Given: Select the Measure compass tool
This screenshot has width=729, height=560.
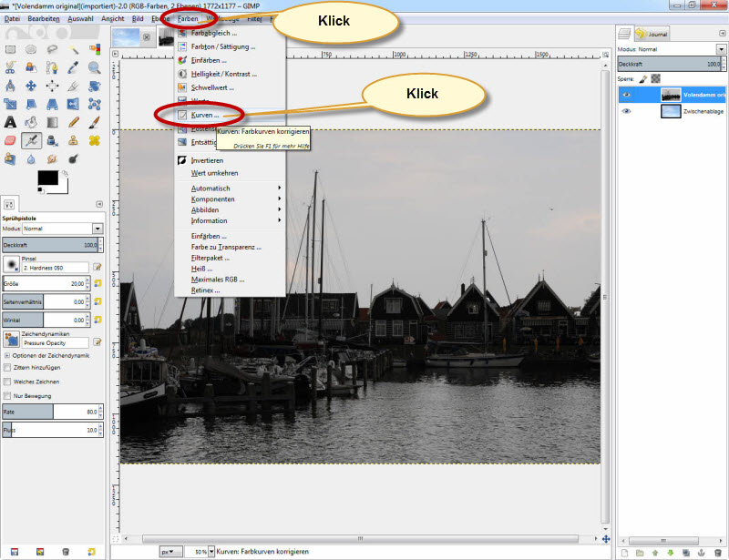Looking at the screenshot, I should tap(10, 86).
